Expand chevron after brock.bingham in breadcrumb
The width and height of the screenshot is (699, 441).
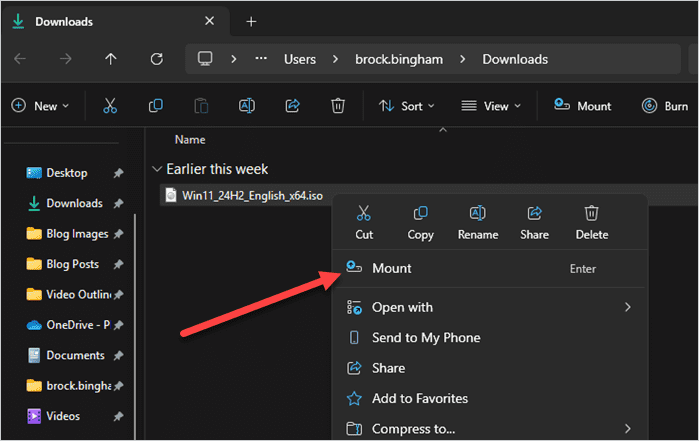[462, 59]
